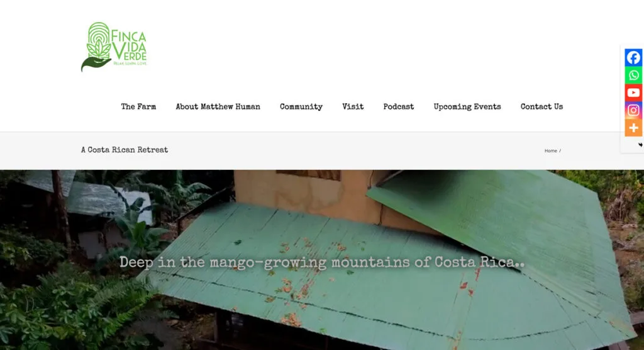Open the Community menu item
The image size is (644, 350).
tap(301, 107)
